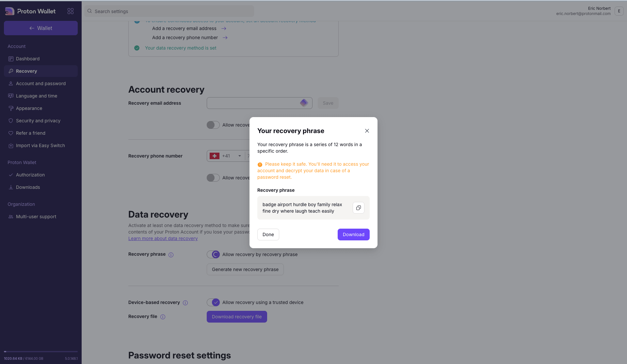Click the info icon beside Recovery phrase
The width and height of the screenshot is (627, 364).
coord(171,255)
